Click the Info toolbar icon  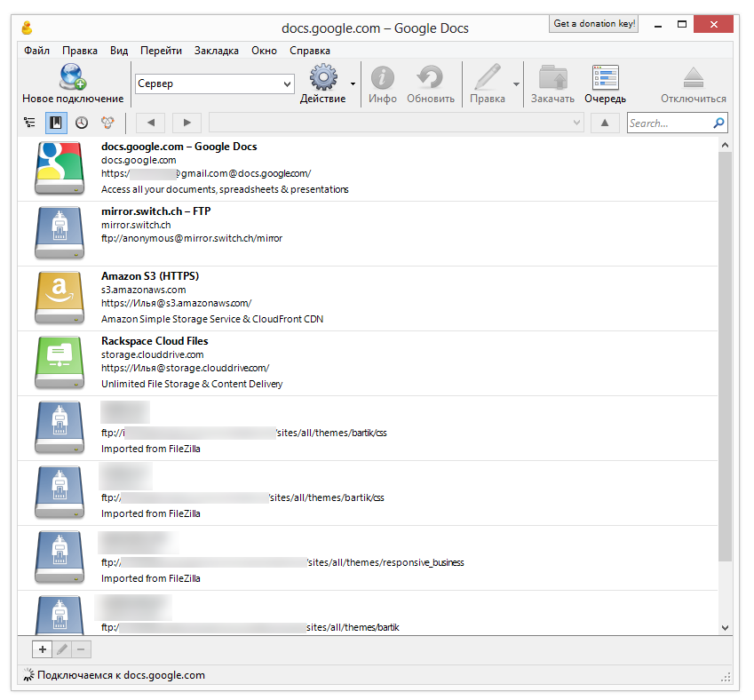pyautogui.click(x=382, y=77)
